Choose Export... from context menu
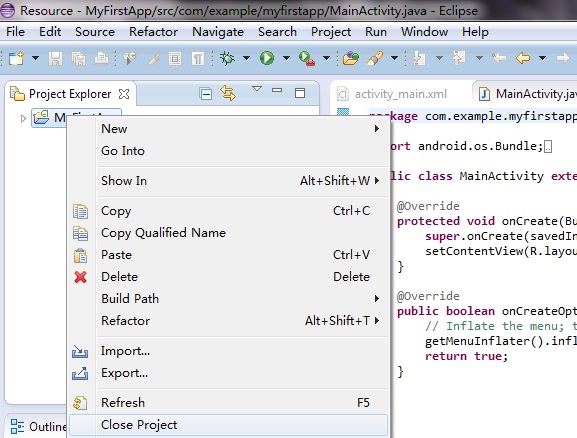This screenshot has height=438, width=577. (229, 373)
